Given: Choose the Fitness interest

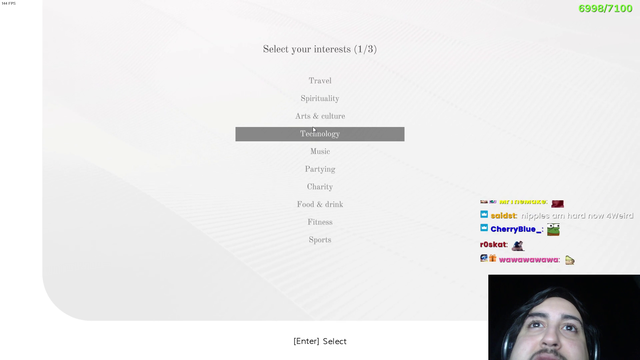Looking at the screenshot, I should point(320,222).
